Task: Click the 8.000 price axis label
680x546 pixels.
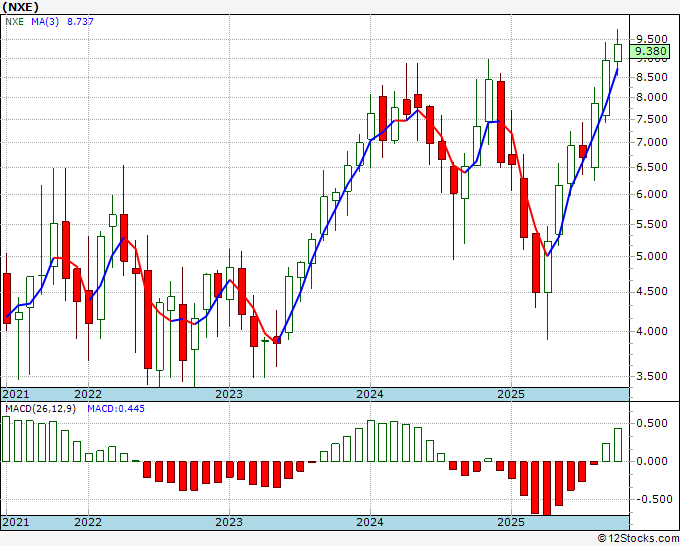Action: pyautogui.click(x=651, y=97)
